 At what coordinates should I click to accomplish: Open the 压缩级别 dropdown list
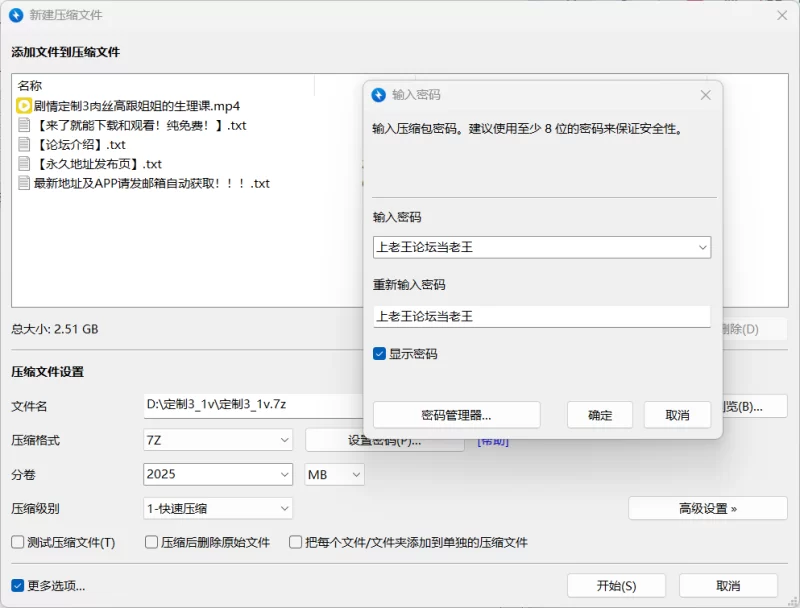click(284, 508)
